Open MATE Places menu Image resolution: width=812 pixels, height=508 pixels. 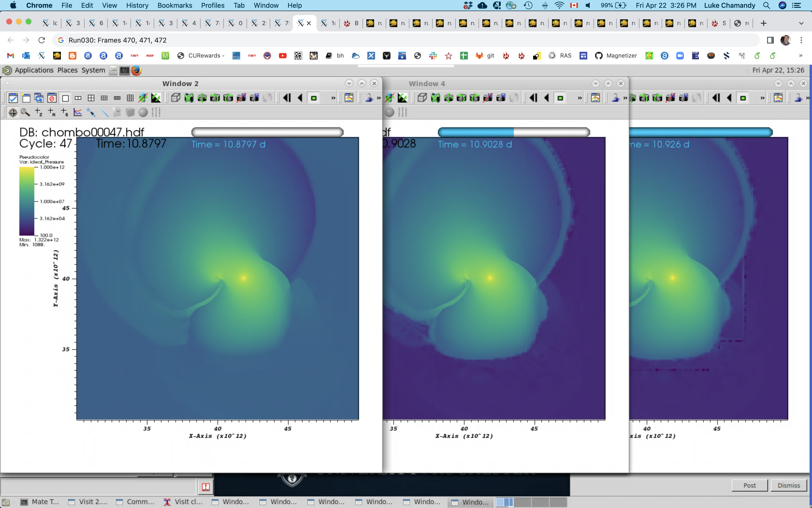click(x=67, y=70)
